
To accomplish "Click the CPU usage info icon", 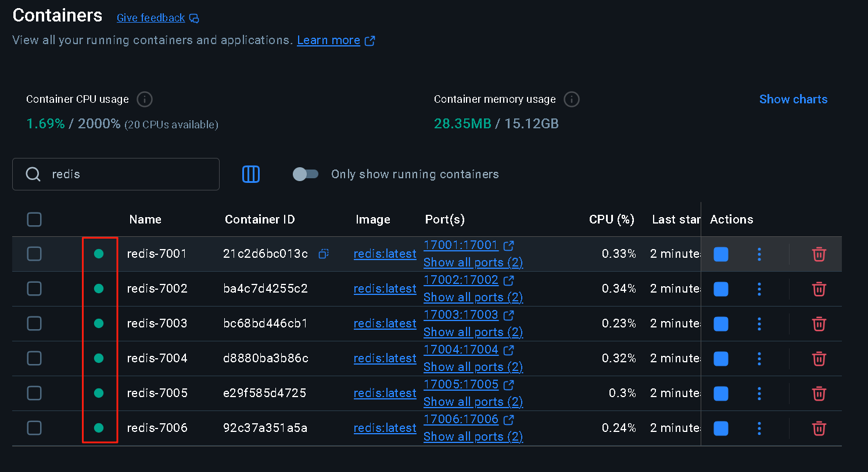I will point(145,99).
